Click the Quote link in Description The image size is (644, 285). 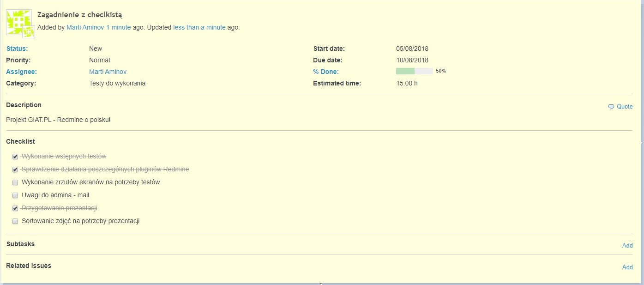625,107
